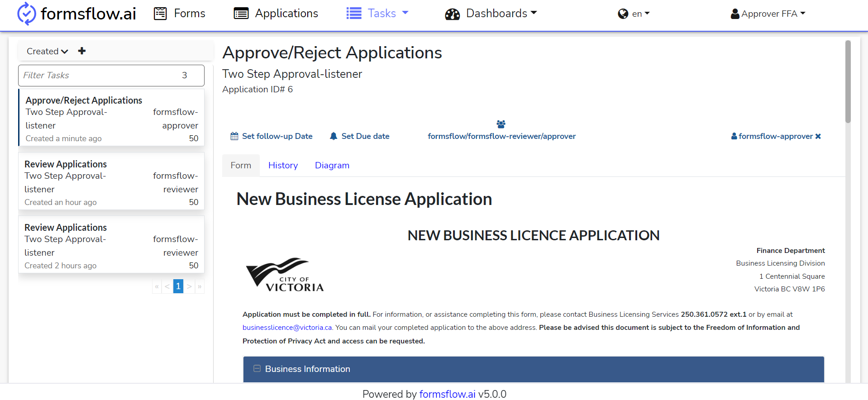This screenshot has height=400, width=868.
Task: Click the groups icon above candidate groups
Action: pyautogui.click(x=501, y=124)
